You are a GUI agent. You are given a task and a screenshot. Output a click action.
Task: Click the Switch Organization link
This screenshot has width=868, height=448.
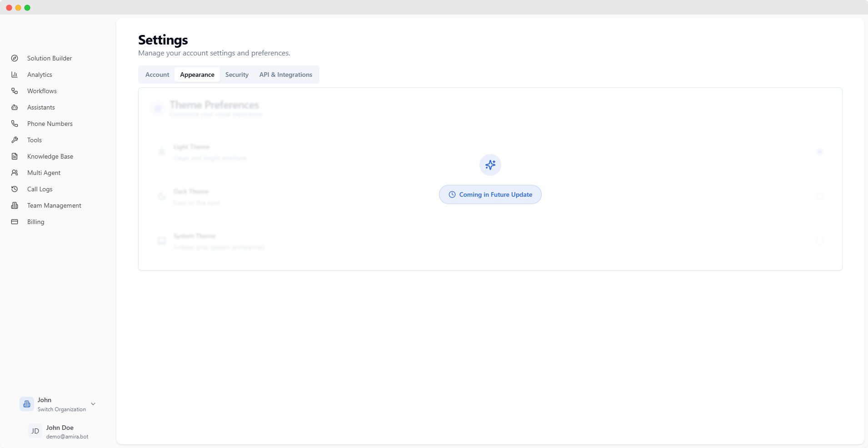pyautogui.click(x=61, y=409)
